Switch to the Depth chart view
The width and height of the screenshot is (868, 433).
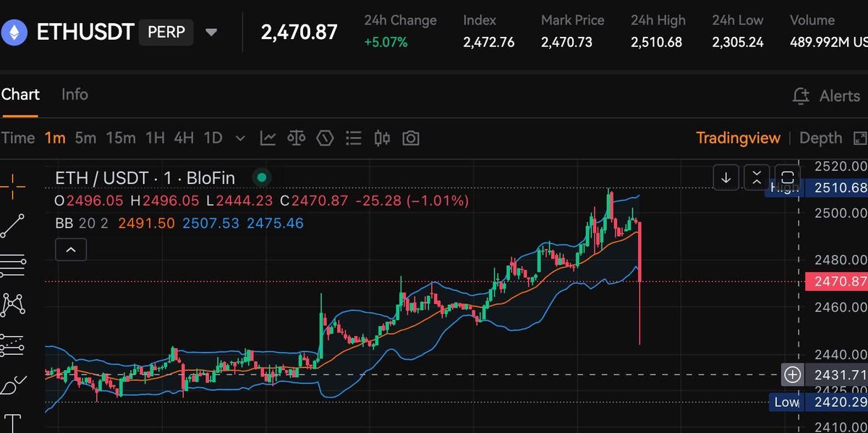click(x=821, y=138)
